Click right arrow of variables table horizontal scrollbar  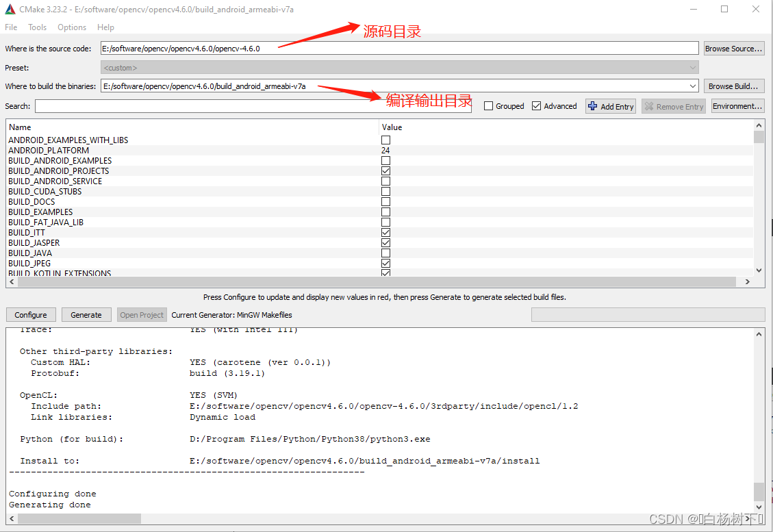[748, 281]
